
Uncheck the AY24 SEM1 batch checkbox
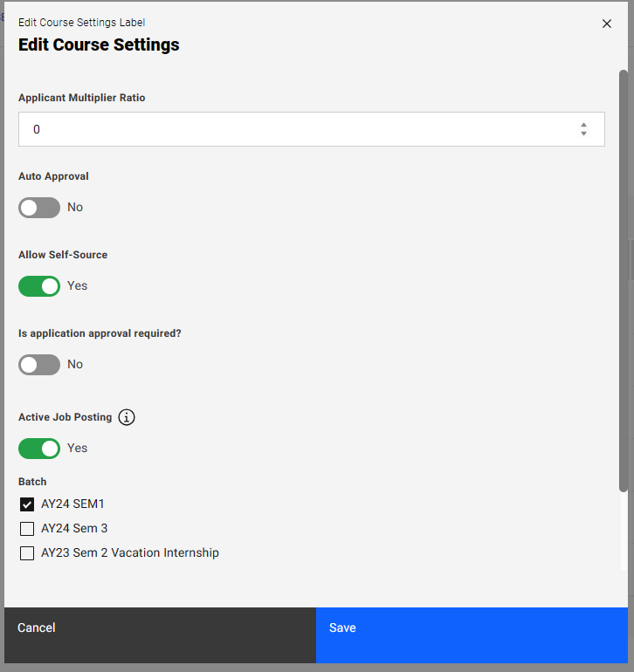click(x=27, y=504)
